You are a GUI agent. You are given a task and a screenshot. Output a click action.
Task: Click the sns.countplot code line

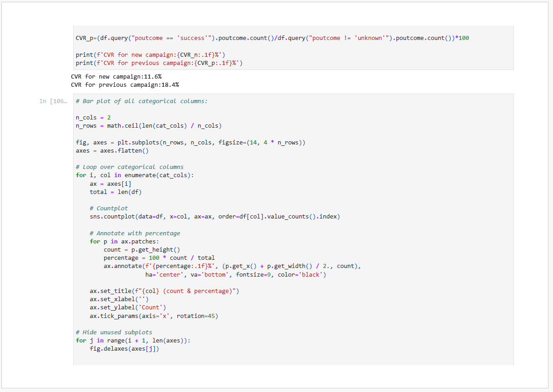(x=215, y=216)
